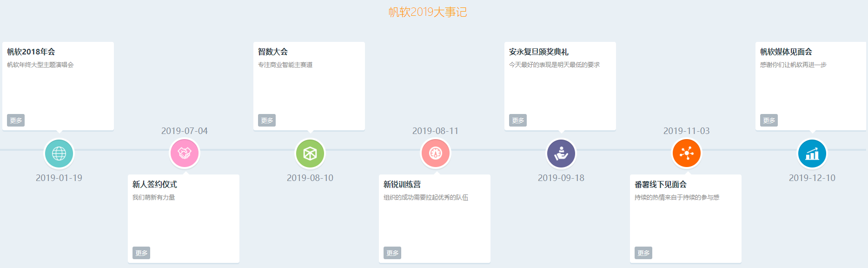This screenshot has width=868, height=268.
Task: Click the blue bar chart icon for 2019-12-10
Action: 812,154
